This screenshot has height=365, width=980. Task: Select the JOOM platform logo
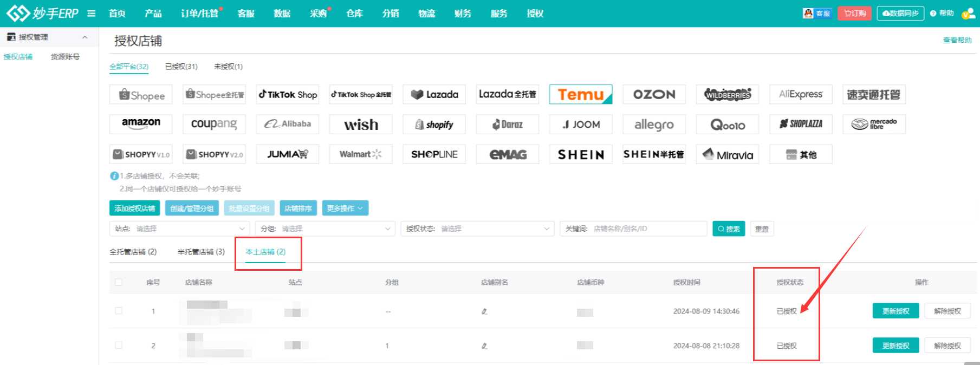pyautogui.click(x=581, y=125)
